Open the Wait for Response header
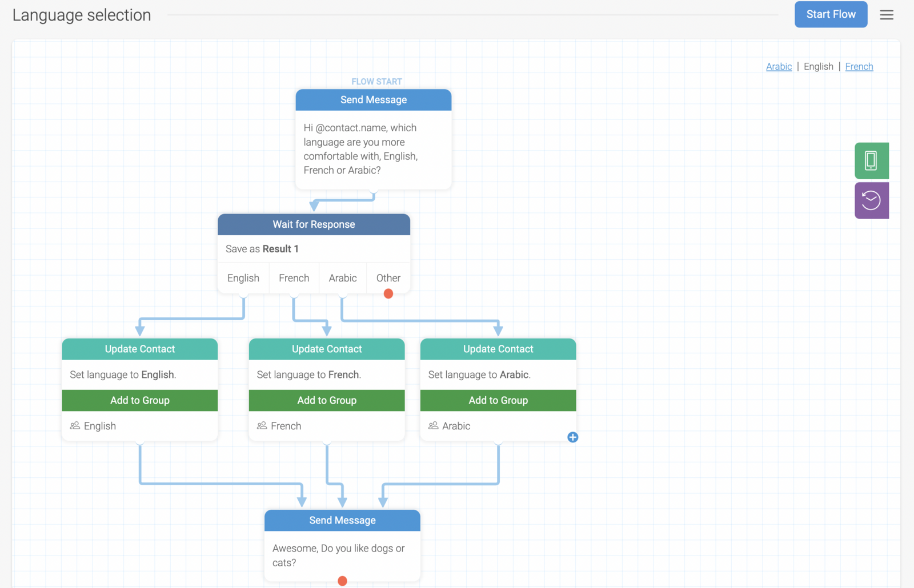 click(x=314, y=224)
